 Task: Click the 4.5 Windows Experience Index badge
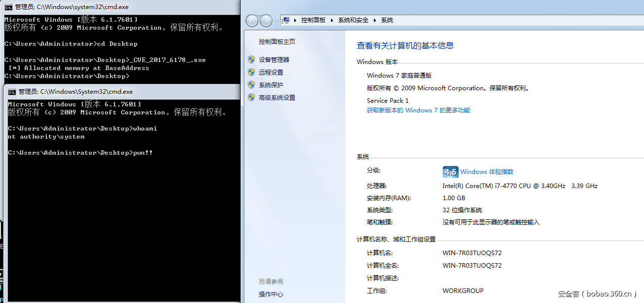[450, 171]
